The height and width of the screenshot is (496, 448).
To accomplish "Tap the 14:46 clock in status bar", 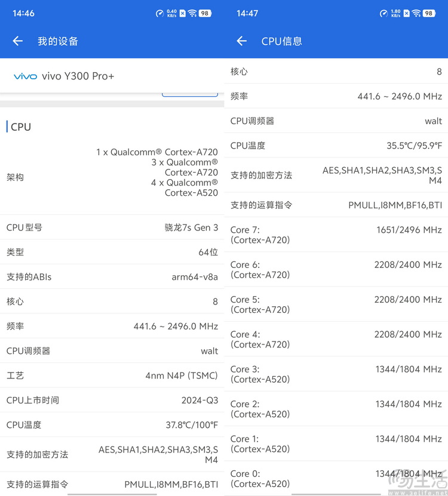I will (23, 13).
